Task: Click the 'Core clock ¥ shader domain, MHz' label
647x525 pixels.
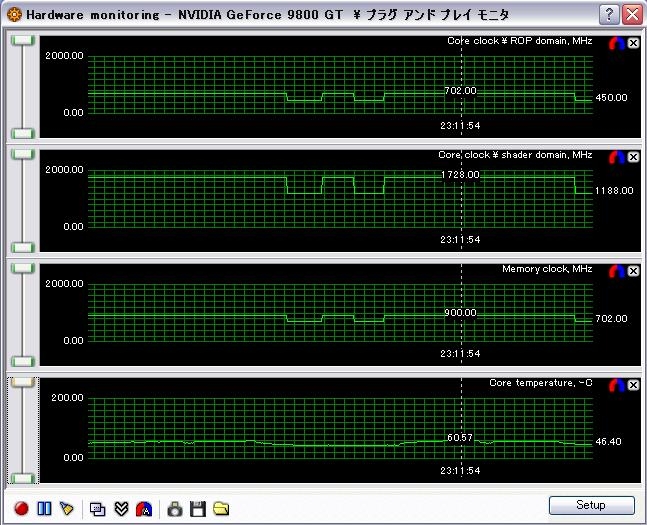Action: pos(515,155)
